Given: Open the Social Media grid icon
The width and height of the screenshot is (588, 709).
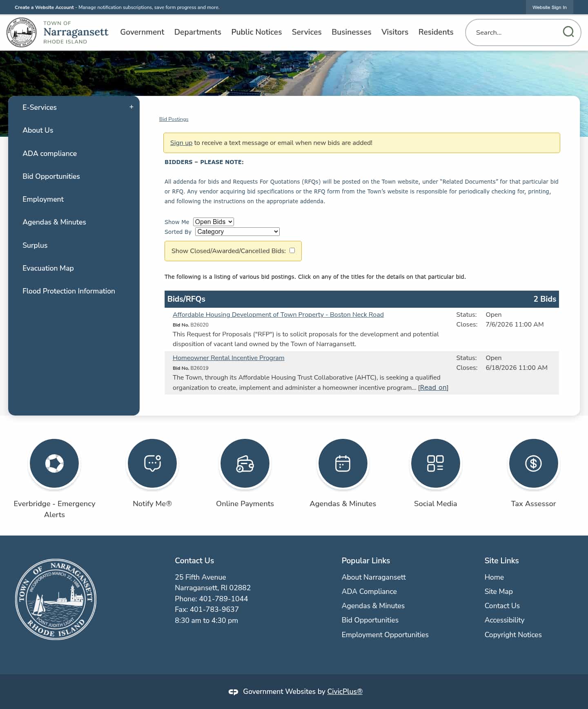Looking at the screenshot, I should 435,463.
